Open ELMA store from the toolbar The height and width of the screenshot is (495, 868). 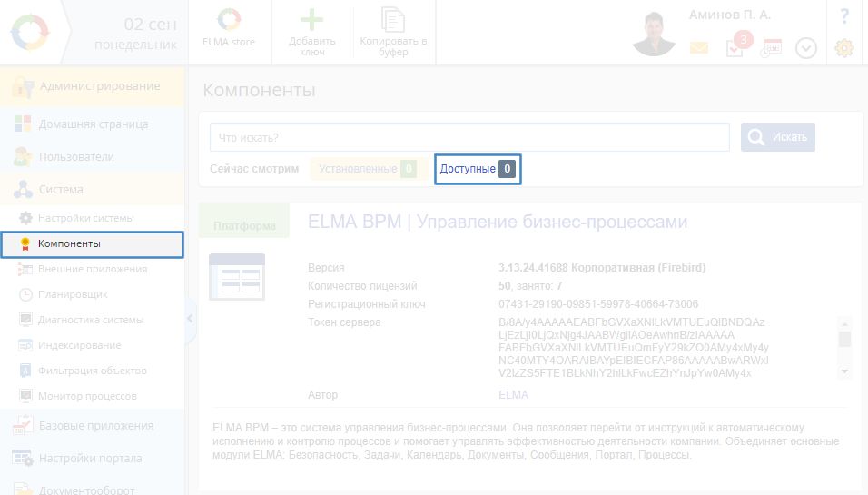pos(229,27)
